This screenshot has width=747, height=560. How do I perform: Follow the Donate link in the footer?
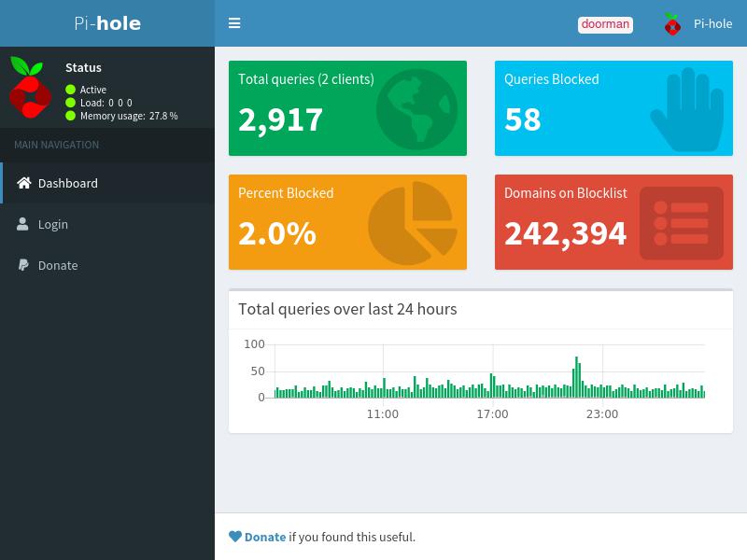(x=265, y=537)
